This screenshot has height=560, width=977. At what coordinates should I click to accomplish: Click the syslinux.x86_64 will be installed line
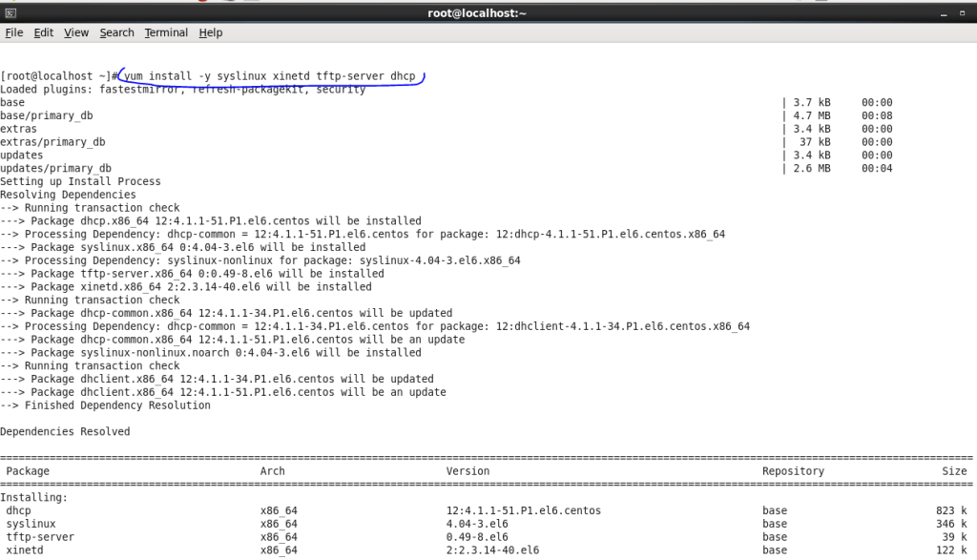pyautogui.click(x=182, y=247)
